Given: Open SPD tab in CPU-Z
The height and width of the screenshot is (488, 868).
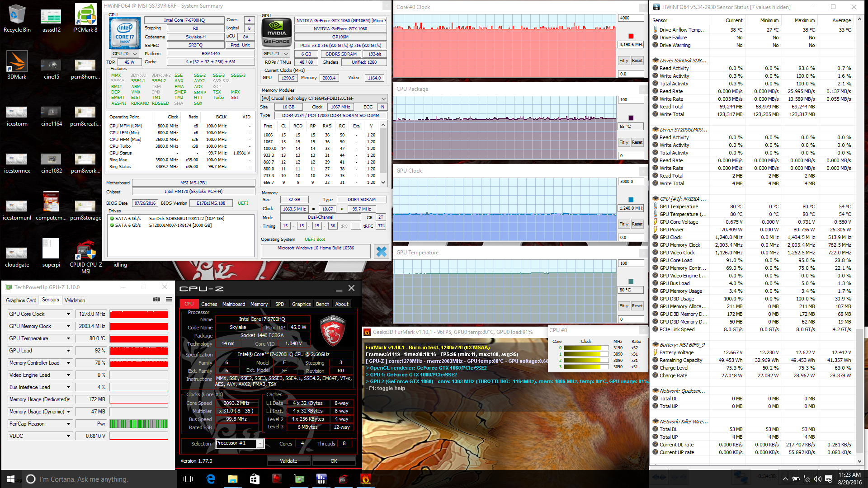Looking at the screenshot, I should point(280,304).
